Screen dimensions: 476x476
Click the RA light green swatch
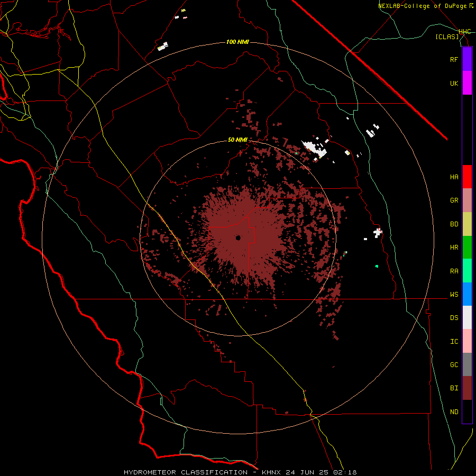467,271
